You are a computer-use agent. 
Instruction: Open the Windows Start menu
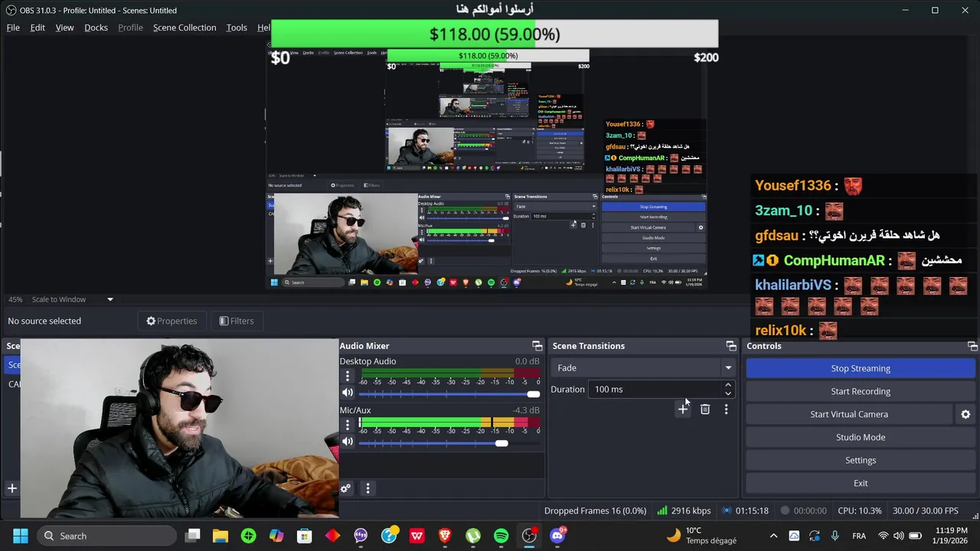coord(21,536)
